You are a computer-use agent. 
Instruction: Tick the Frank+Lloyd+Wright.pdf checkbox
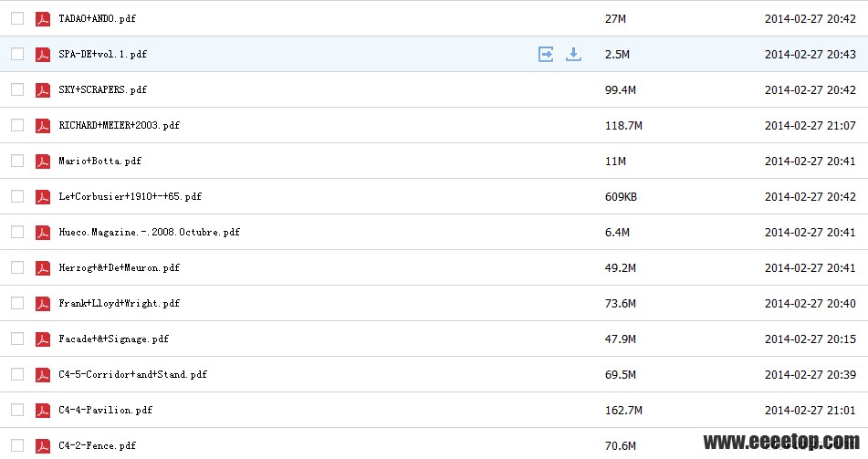[17, 303]
